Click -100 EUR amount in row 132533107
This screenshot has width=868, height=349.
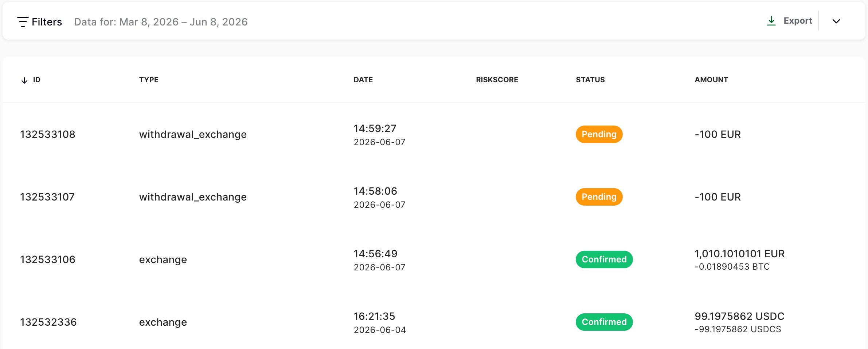(x=718, y=197)
